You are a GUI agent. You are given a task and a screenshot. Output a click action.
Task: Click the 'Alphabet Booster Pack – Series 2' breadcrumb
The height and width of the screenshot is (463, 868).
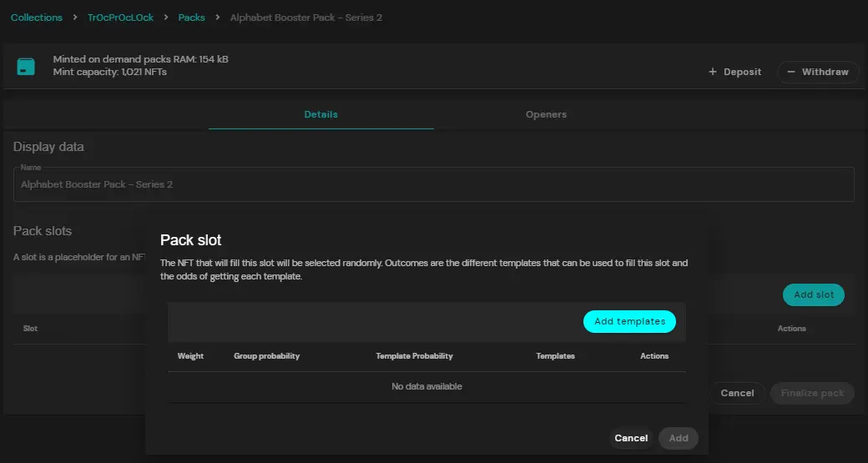306,18
